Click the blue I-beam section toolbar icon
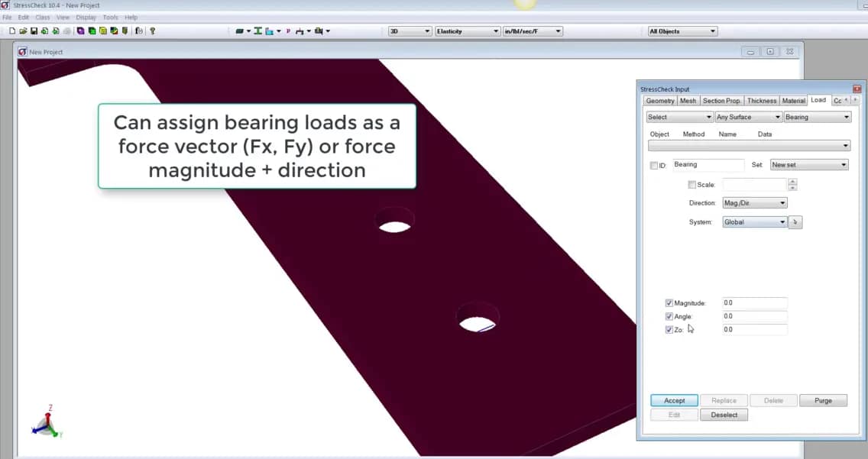The width and height of the screenshot is (868, 459). tap(257, 31)
